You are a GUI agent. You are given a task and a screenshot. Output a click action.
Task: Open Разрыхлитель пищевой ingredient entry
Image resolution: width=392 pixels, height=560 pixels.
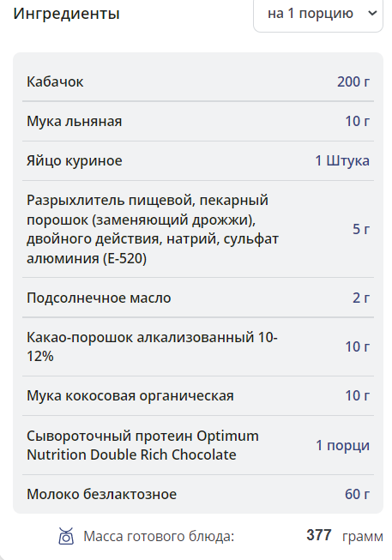tap(153, 229)
